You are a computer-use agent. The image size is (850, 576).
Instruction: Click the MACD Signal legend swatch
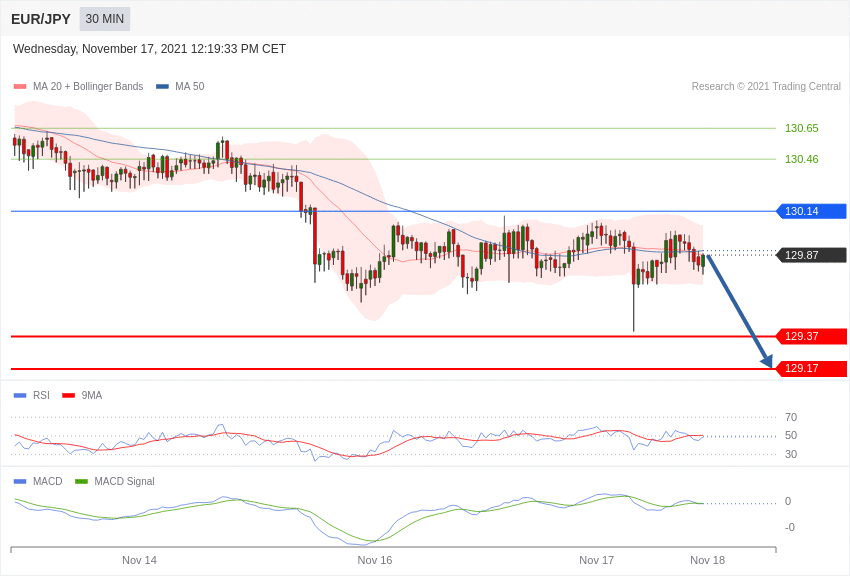pos(81,481)
